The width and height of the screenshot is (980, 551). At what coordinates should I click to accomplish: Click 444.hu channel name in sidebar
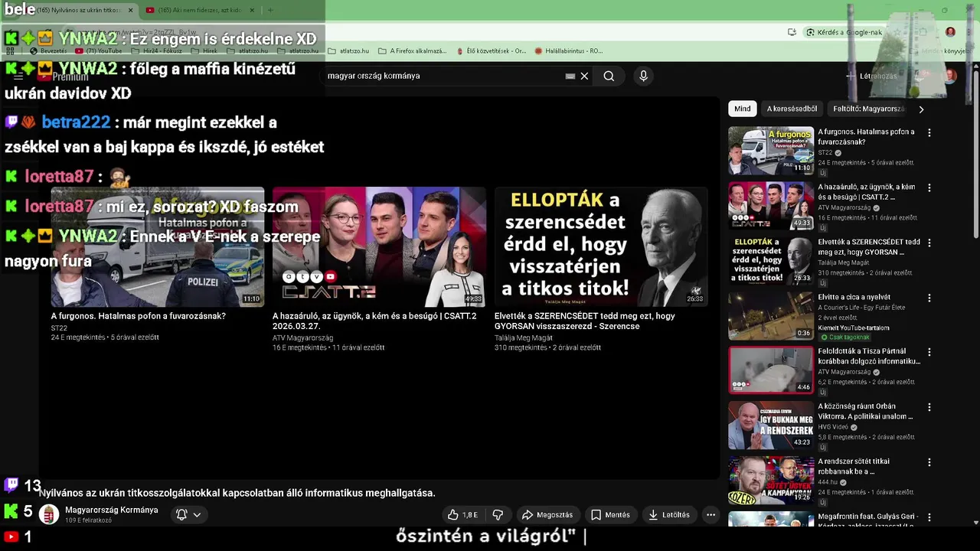click(828, 482)
